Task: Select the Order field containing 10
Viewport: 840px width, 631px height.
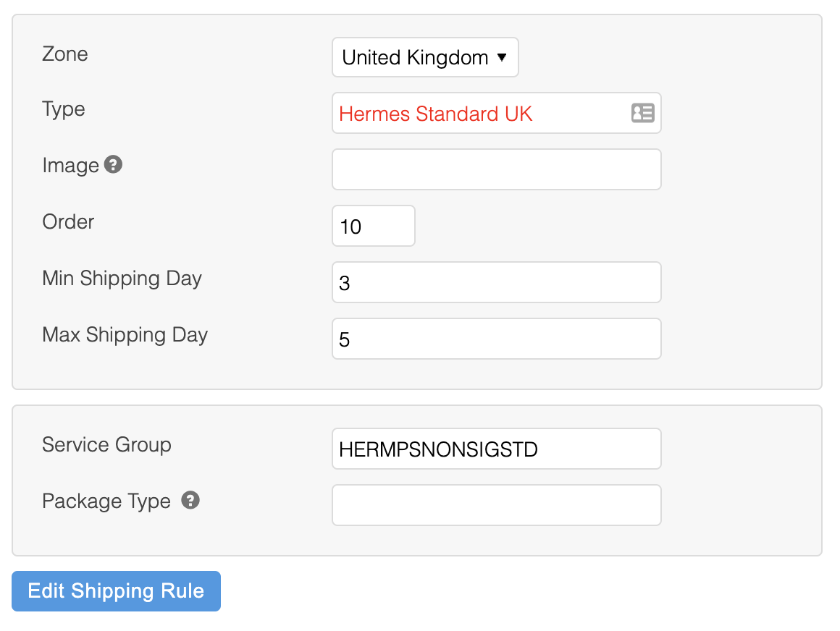Action: pyautogui.click(x=373, y=226)
